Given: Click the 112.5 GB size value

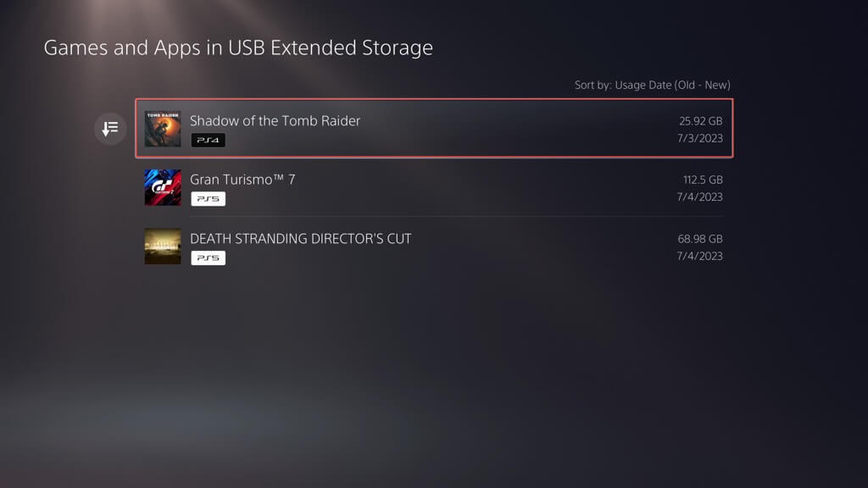Looking at the screenshot, I should tap(703, 180).
